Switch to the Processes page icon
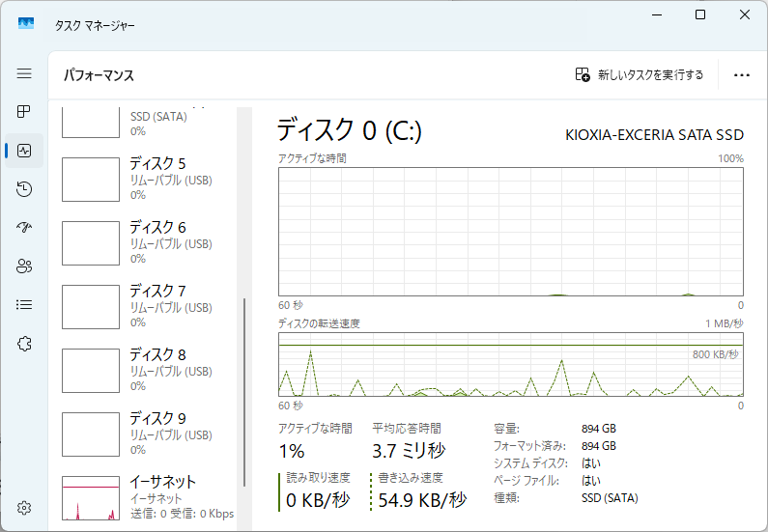The width and height of the screenshot is (768, 532). 24,112
